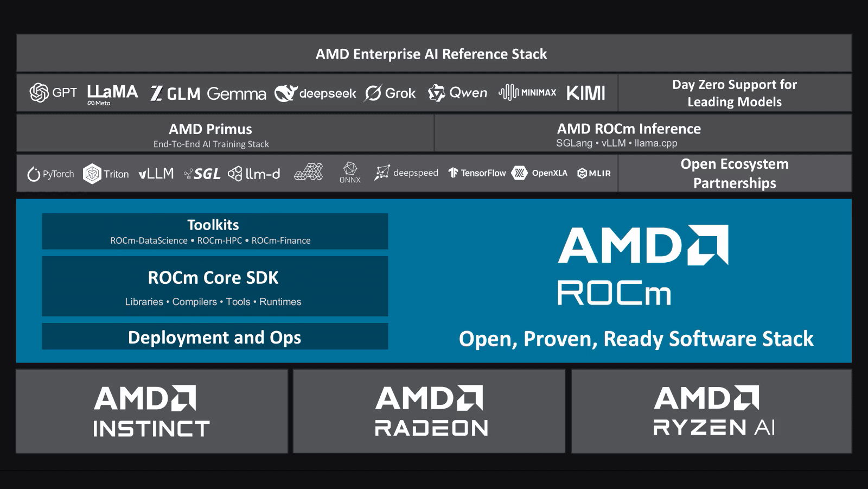
Task: Click the PyTorch logo
Action: 50,174
